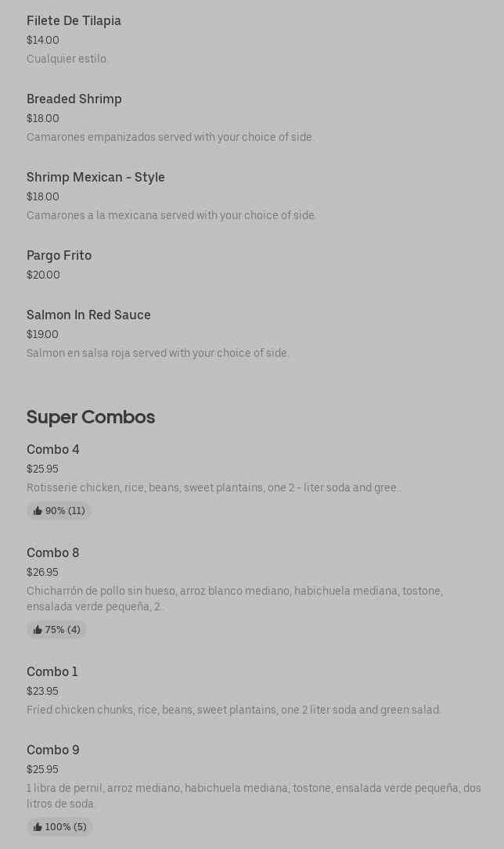Image resolution: width=504 pixels, height=849 pixels.
Task: Click Salmon en salsa roja description text
Action: pyautogui.click(x=157, y=353)
